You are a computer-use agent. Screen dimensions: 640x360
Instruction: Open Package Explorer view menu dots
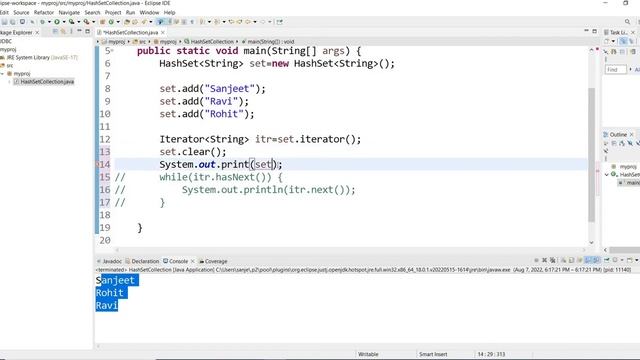(x=71, y=31)
